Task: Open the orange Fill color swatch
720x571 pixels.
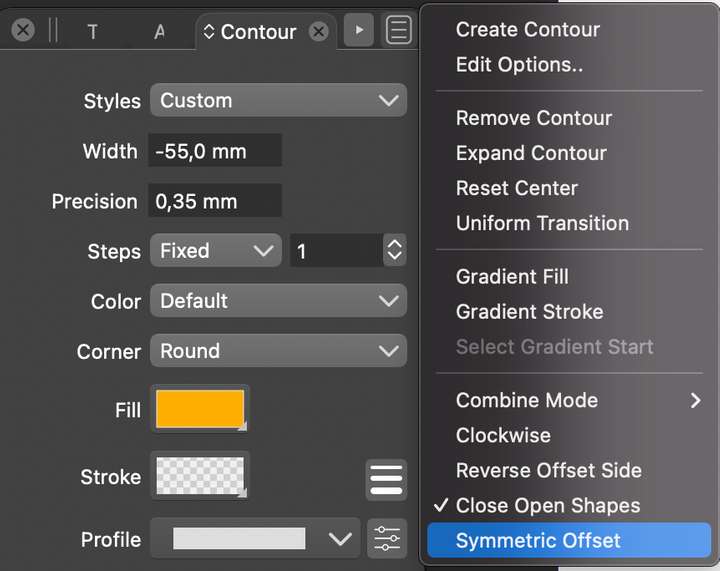Action: click(x=200, y=409)
